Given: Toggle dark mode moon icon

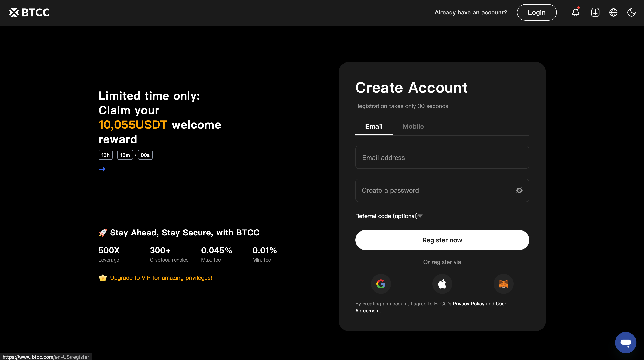Looking at the screenshot, I should [631, 12].
